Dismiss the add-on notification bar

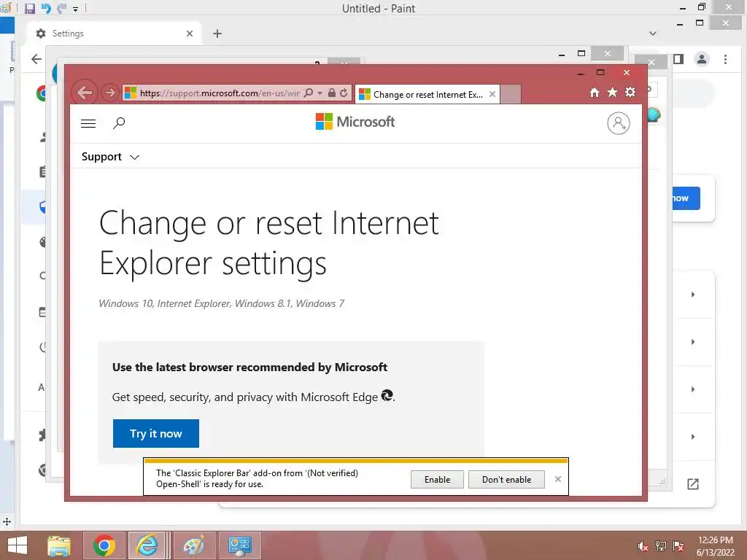click(558, 479)
